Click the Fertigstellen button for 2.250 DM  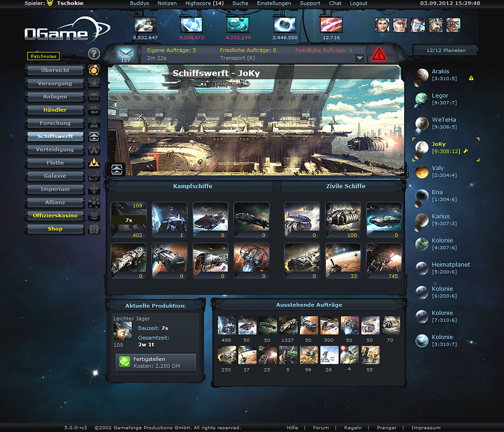click(156, 362)
